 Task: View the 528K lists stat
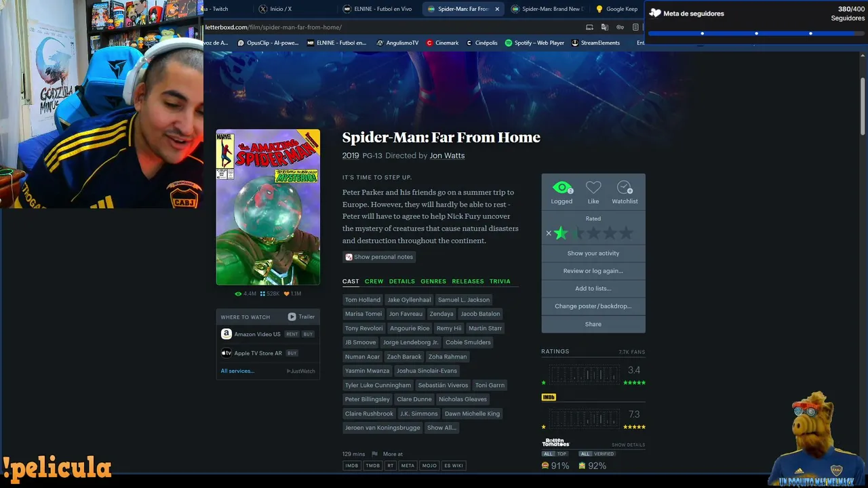click(270, 293)
